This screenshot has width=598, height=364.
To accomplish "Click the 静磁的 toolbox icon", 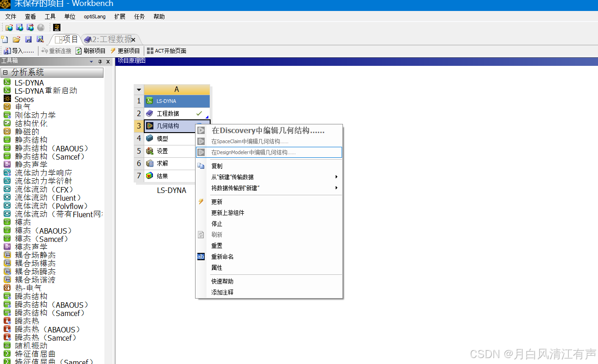I will coord(7,132).
